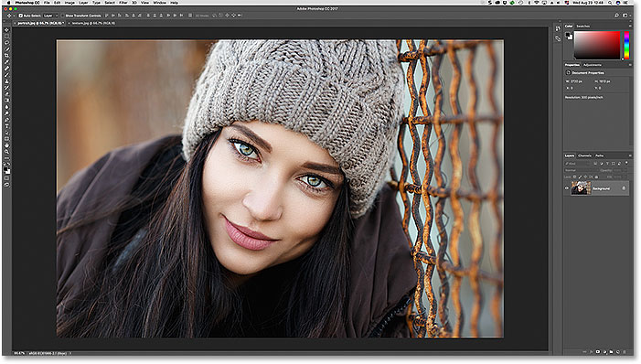Open the layer Kind filter dropdown

pos(577,163)
